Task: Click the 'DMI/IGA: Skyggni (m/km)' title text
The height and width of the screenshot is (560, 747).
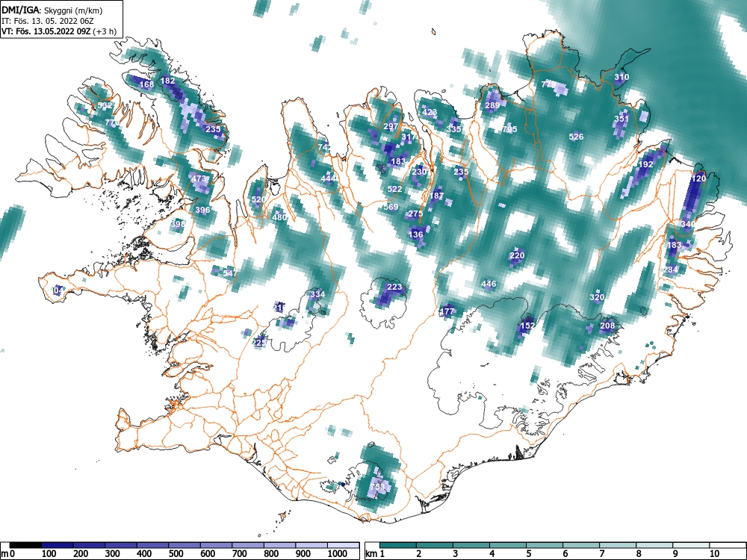Action: click(52, 10)
